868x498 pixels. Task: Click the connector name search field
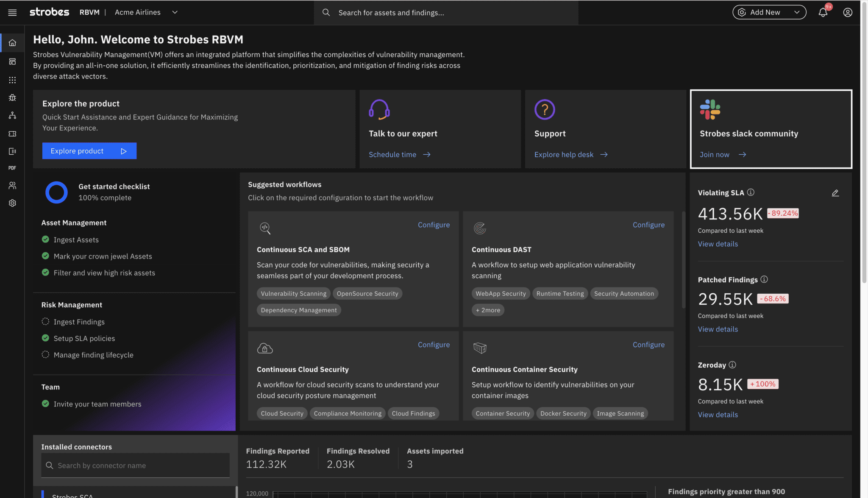tap(136, 465)
